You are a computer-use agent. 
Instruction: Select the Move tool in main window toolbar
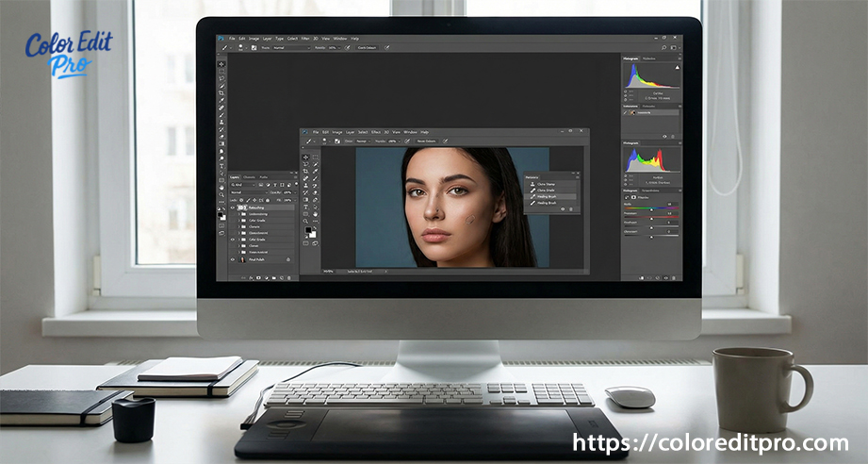pyautogui.click(x=221, y=64)
